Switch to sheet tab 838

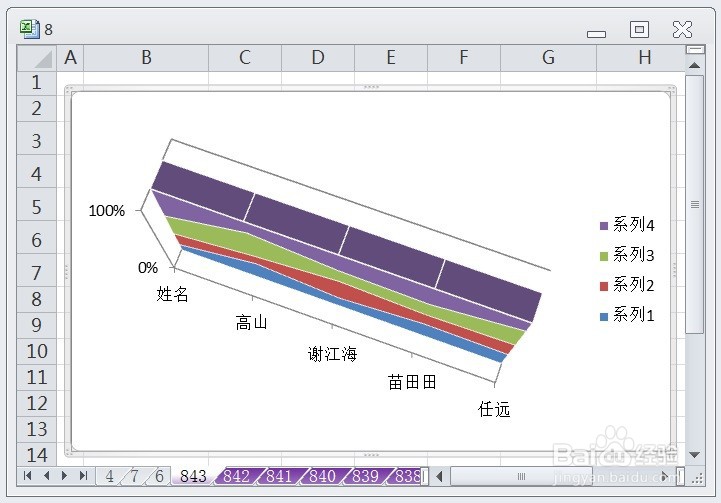coord(407,476)
